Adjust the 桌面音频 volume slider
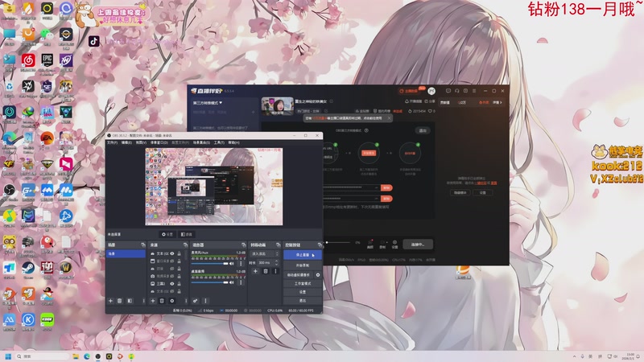Image resolution: width=644 pixels, height=362 pixels. pos(209,282)
